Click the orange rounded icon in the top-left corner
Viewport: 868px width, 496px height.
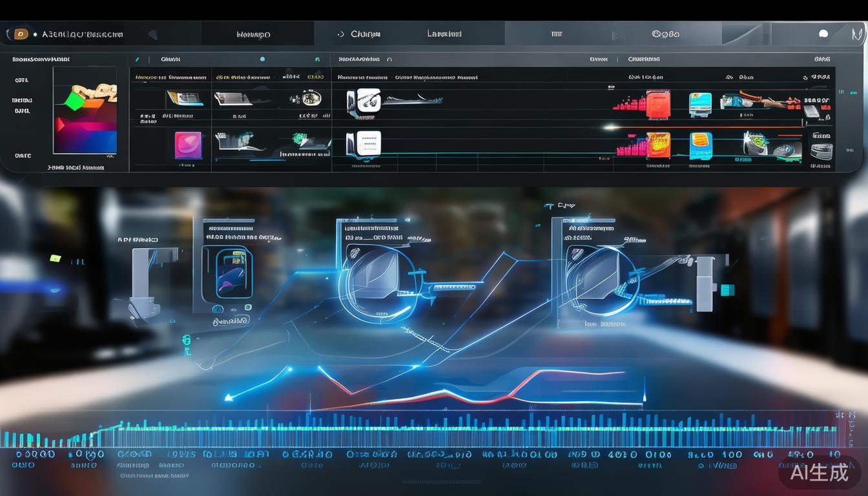[x=21, y=34]
